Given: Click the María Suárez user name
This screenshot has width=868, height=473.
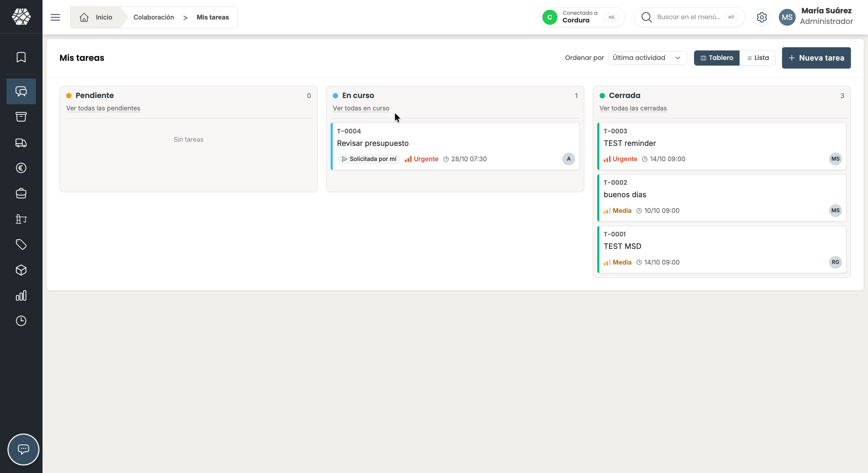Looking at the screenshot, I should point(826,11).
